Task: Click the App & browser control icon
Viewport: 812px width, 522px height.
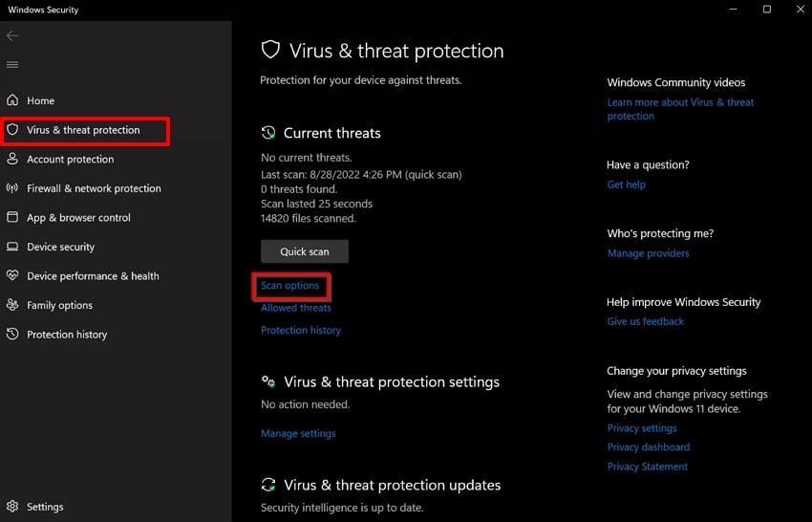Action: point(12,218)
